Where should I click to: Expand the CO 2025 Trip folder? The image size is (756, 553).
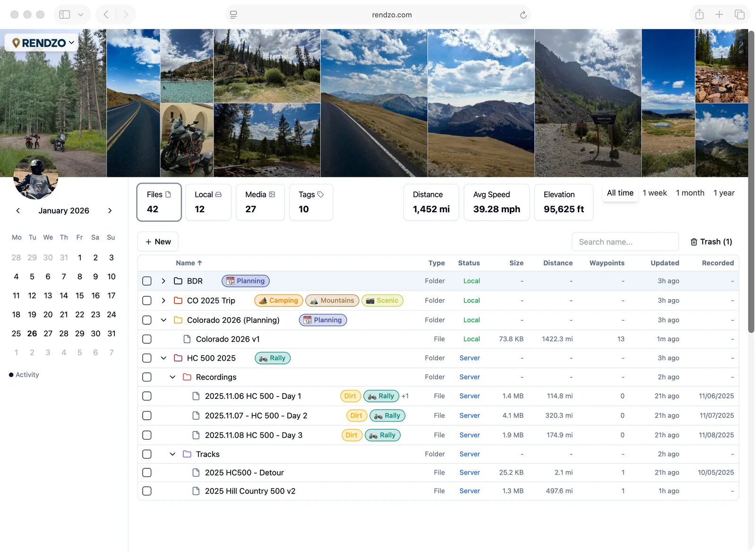163,300
